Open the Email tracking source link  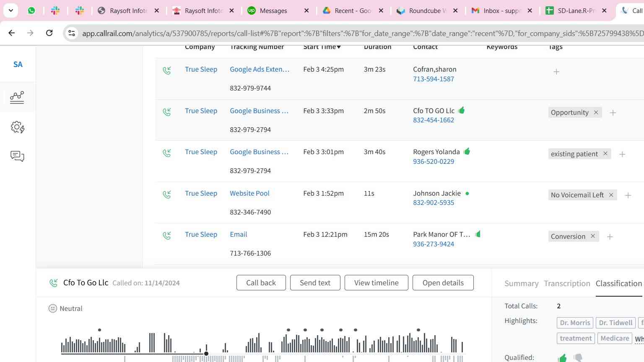pos(239,235)
